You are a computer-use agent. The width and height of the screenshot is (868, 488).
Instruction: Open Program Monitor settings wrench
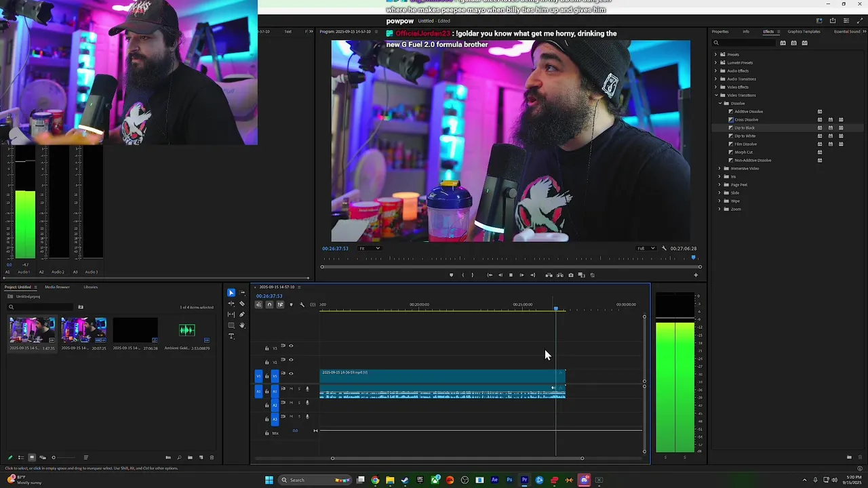point(664,248)
